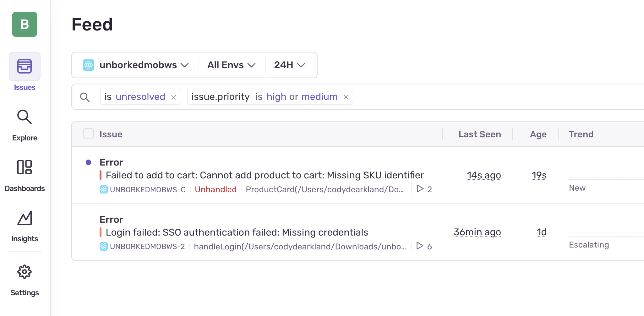Open Insights chart icon

[x=25, y=218]
